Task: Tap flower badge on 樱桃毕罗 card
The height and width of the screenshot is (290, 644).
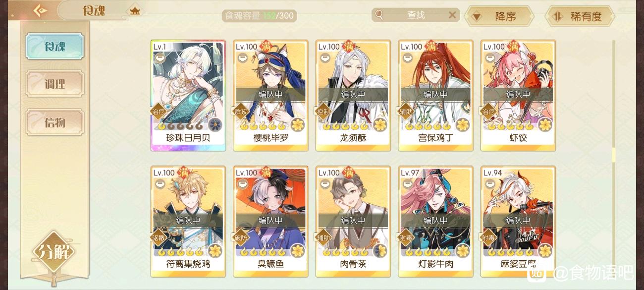Action: tap(297, 124)
